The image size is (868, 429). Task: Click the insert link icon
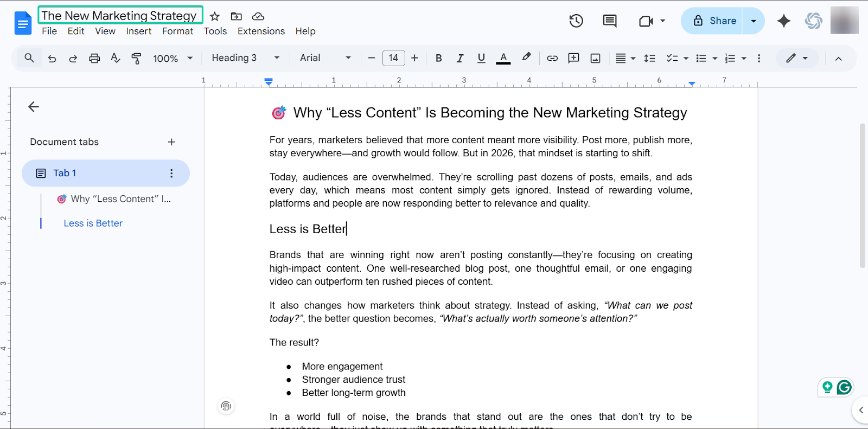[552, 58]
